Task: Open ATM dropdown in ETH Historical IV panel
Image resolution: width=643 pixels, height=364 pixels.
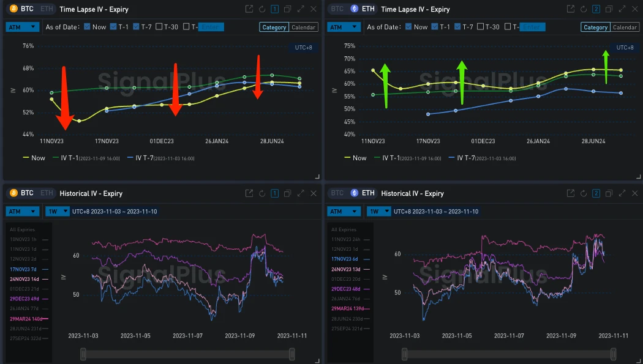Action: [x=344, y=211]
